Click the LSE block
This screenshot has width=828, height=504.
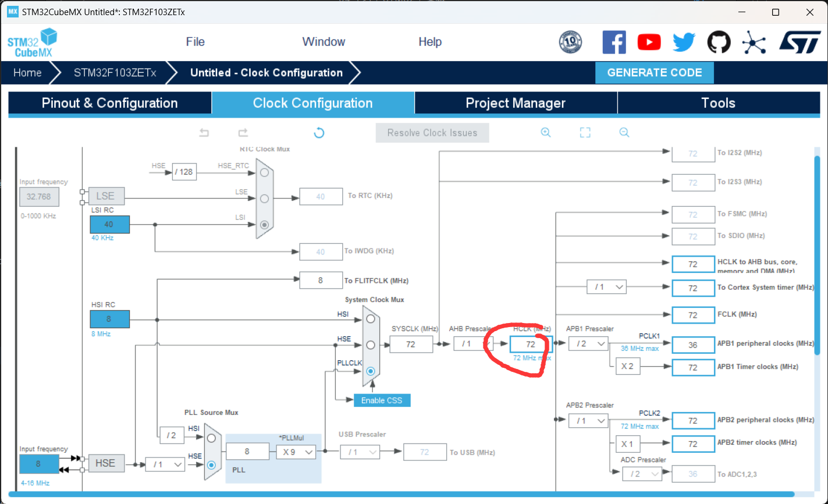point(105,197)
